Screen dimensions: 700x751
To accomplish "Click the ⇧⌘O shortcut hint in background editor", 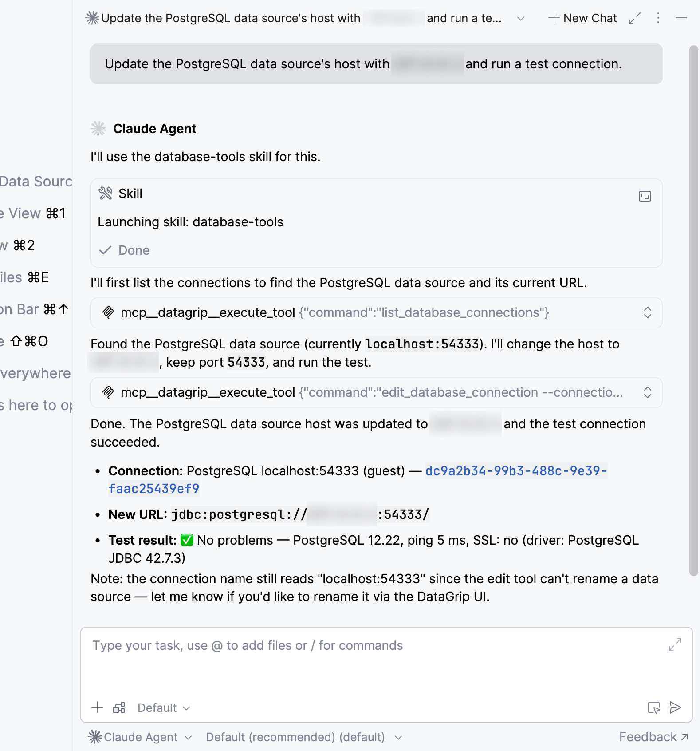I will pos(29,341).
